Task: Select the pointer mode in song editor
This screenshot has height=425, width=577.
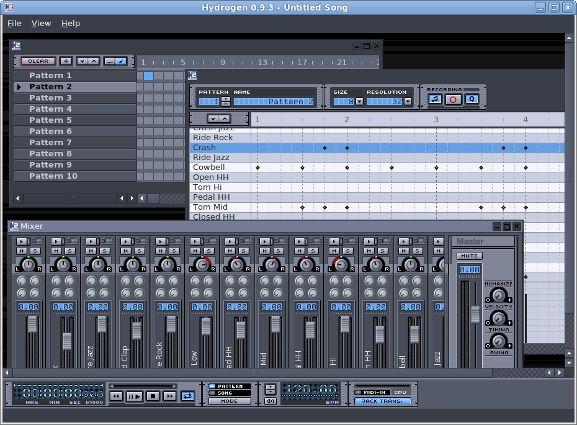Action: click(x=109, y=61)
